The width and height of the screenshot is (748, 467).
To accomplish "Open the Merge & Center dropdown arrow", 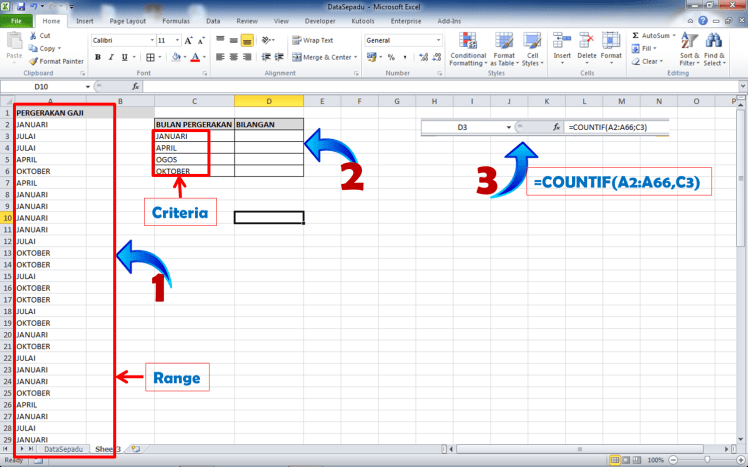I will coord(355,58).
